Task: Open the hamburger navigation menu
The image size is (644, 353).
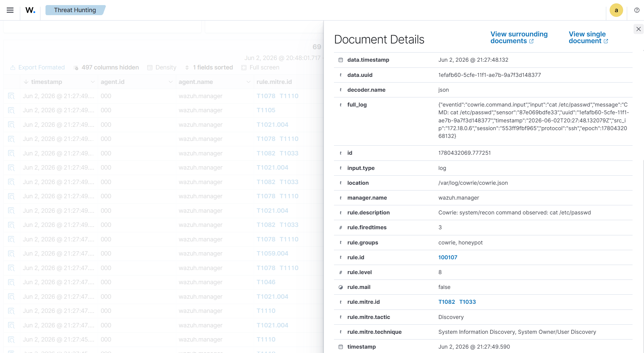Action: tap(10, 10)
